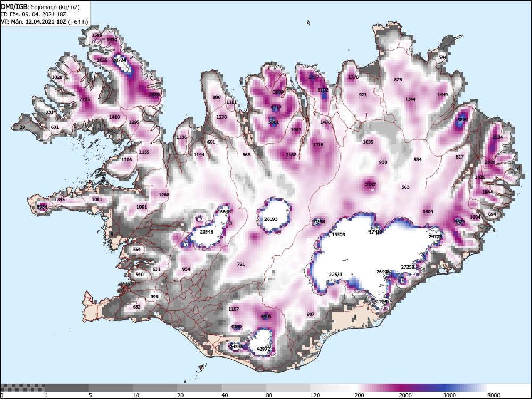This screenshot has width=532, height=399.
Task: Click the 1345 value on Snæfellsnes peninsula
Action: point(60,199)
